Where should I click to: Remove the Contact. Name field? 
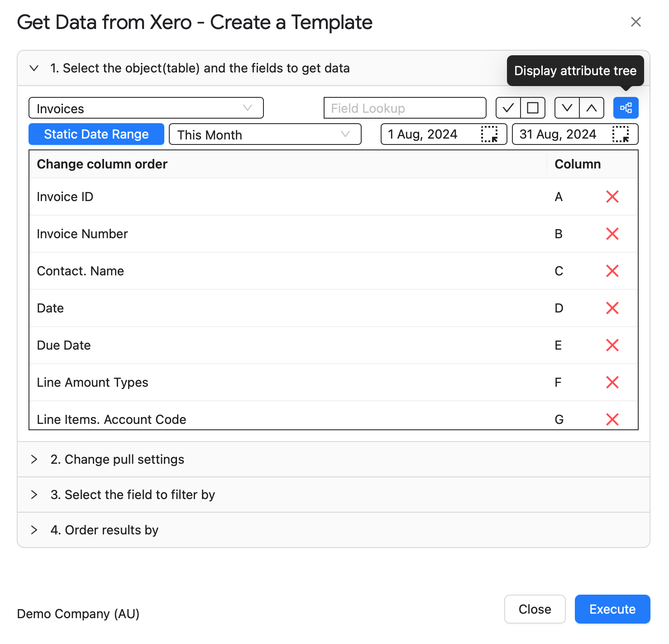[x=612, y=271]
